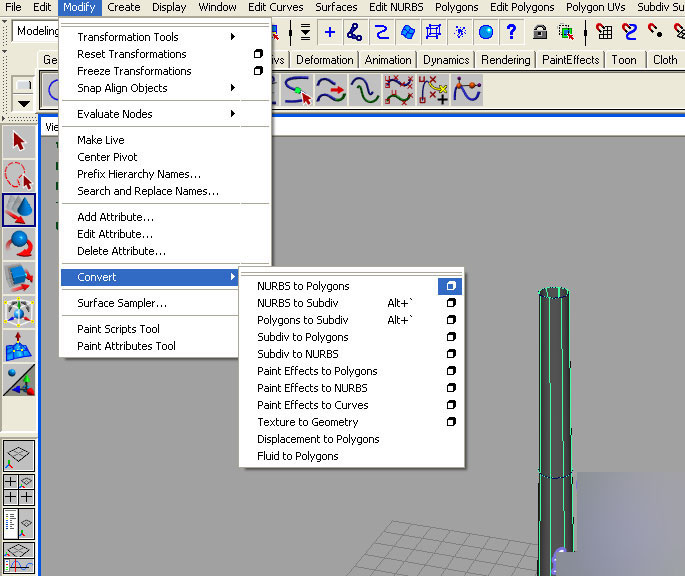Select the Universal Manipulator tool
The width and height of the screenshot is (685, 576).
pyautogui.click(x=19, y=312)
